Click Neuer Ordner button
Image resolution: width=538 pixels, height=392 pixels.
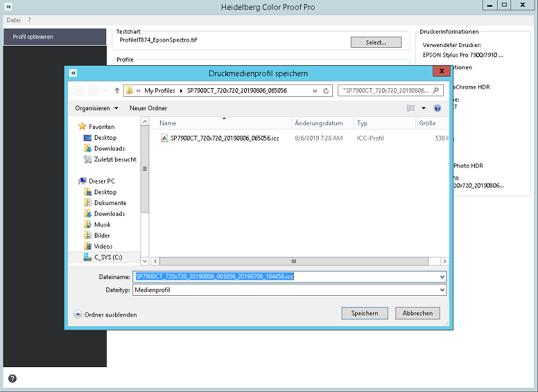pos(148,108)
